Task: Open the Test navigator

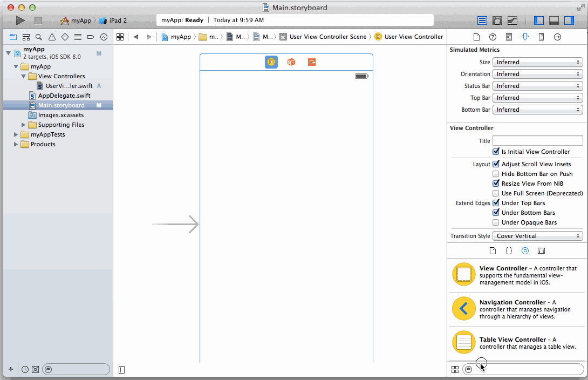Action: click(65, 37)
